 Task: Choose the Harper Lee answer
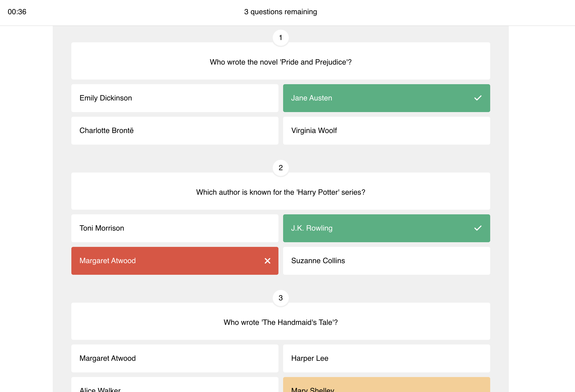pyautogui.click(x=387, y=358)
